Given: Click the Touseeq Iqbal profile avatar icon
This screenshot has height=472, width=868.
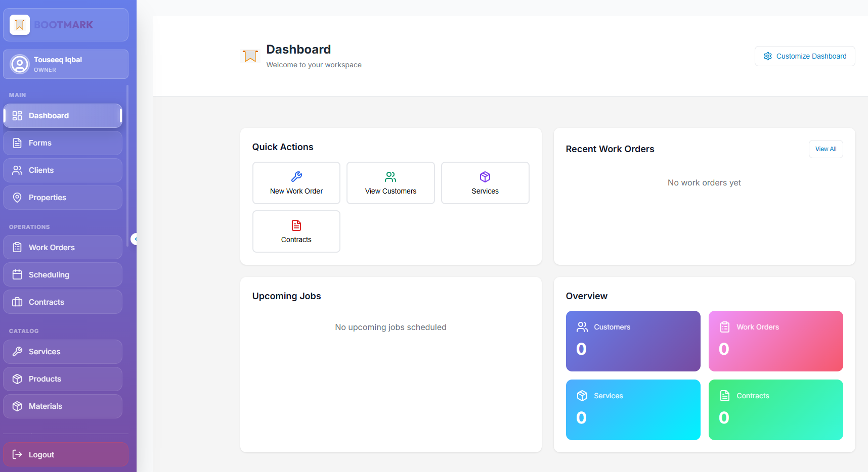Looking at the screenshot, I should click(20, 64).
